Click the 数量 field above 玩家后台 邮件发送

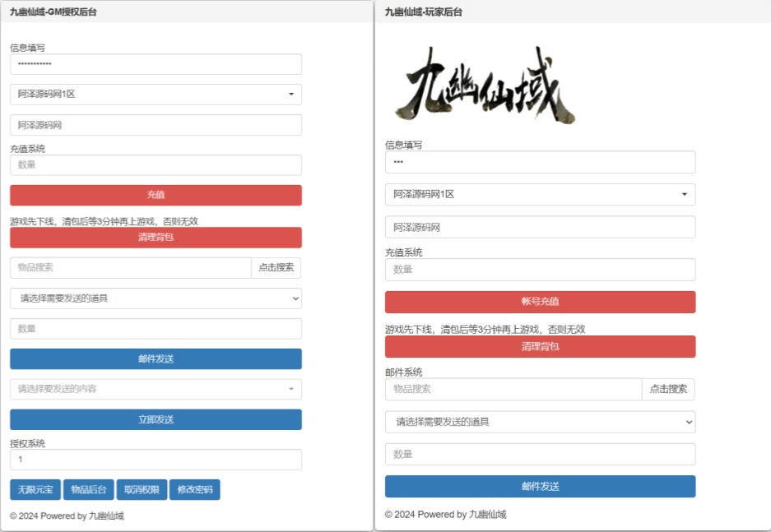point(541,455)
